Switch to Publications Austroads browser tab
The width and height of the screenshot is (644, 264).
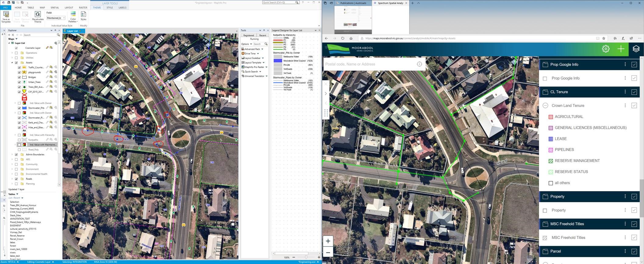(353, 3)
